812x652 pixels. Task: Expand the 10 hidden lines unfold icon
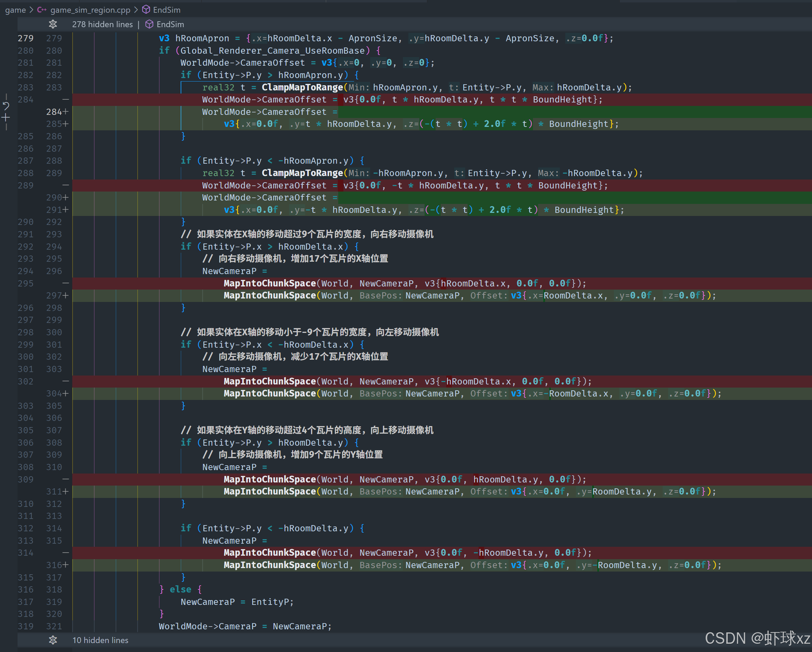pyautogui.click(x=53, y=640)
